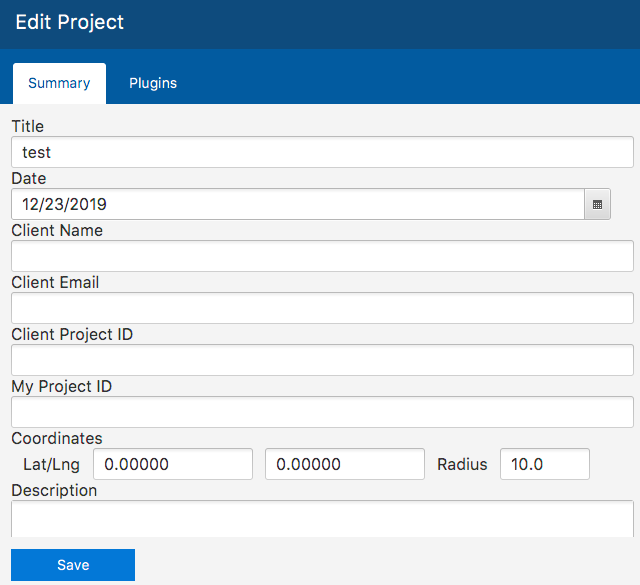Click the Description label

(x=54, y=490)
